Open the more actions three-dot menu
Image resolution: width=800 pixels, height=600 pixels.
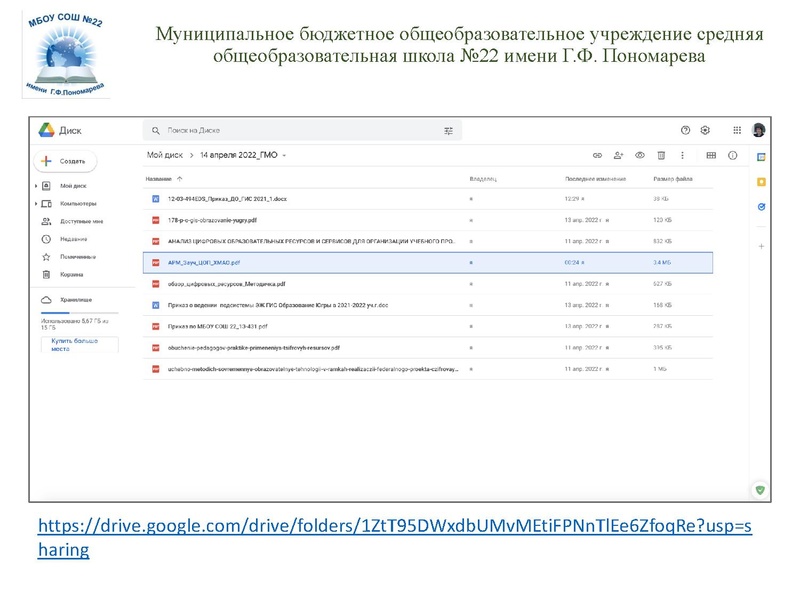(682, 155)
